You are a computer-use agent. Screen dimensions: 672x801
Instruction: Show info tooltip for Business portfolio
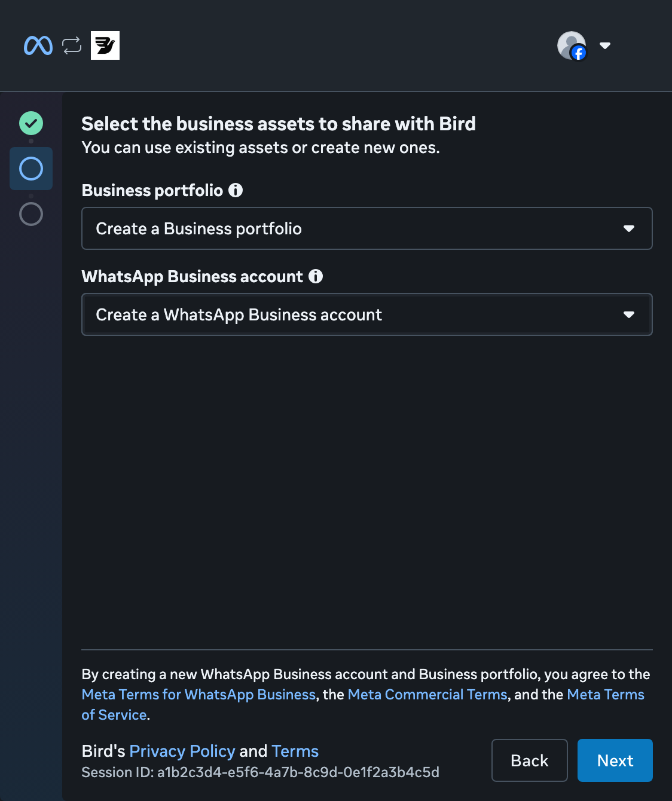236,190
